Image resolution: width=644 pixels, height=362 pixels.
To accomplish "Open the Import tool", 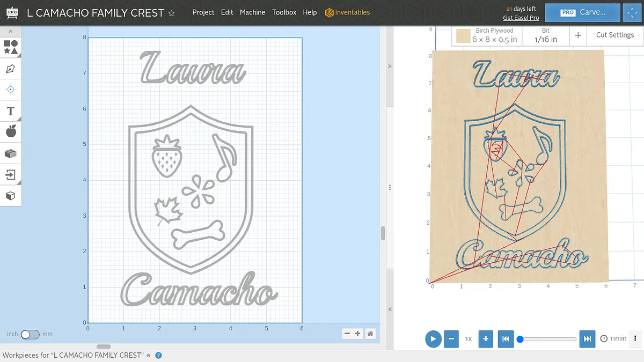I will point(10,174).
